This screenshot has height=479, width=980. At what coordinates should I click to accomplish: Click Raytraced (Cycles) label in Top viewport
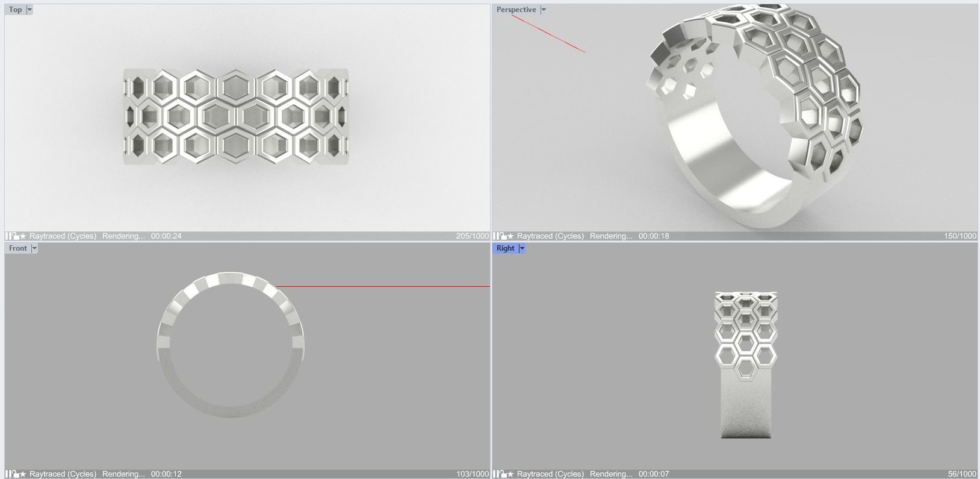pyautogui.click(x=63, y=236)
